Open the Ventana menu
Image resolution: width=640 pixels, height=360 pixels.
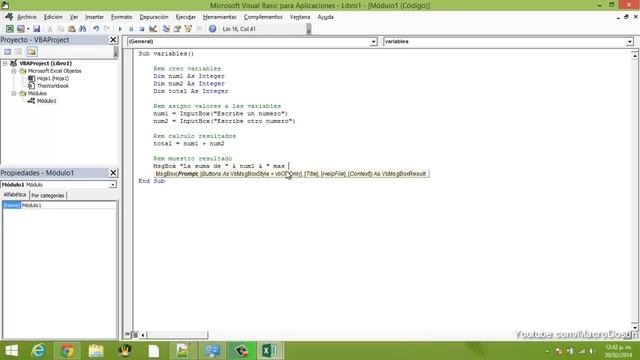tap(300, 17)
